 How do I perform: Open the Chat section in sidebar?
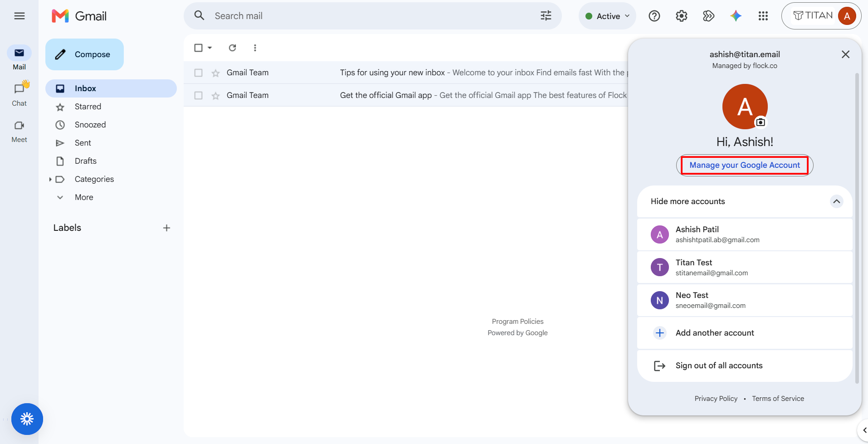click(x=19, y=94)
